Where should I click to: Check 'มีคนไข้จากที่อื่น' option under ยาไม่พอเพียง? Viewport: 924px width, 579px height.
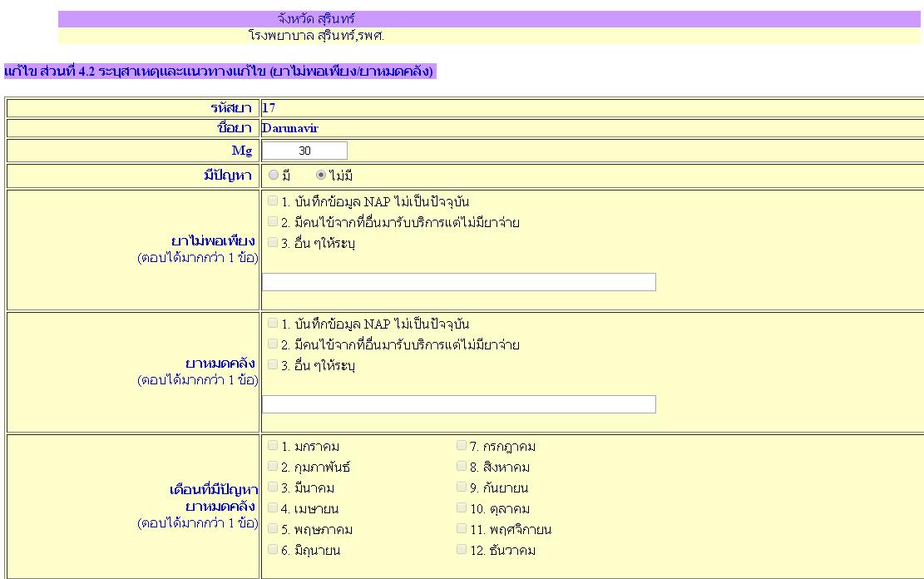pyautogui.click(x=273, y=221)
